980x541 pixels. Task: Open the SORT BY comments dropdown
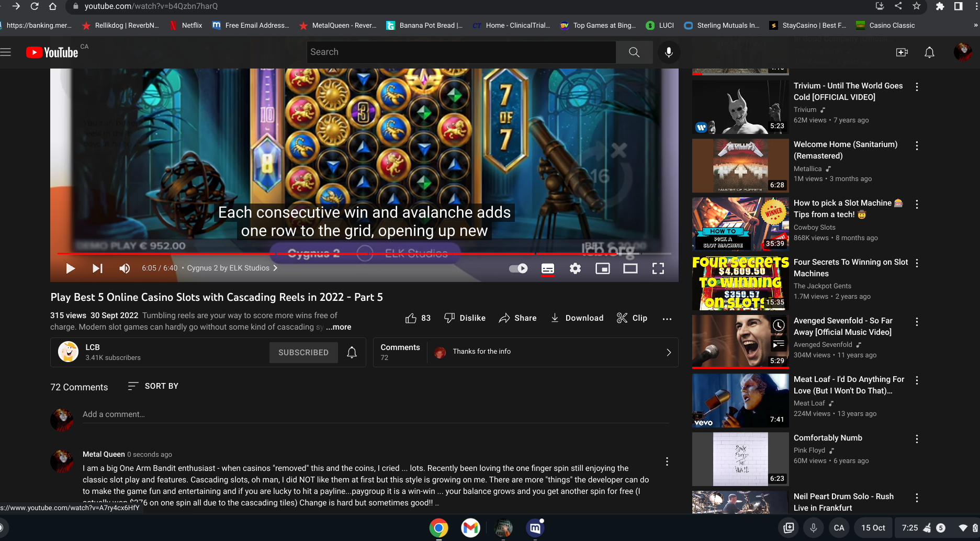point(153,386)
